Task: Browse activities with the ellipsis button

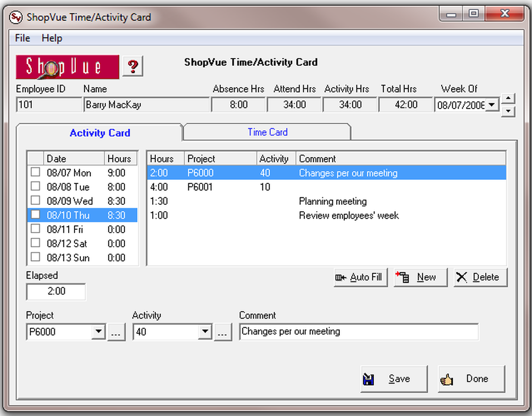Action: pos(223,332)
